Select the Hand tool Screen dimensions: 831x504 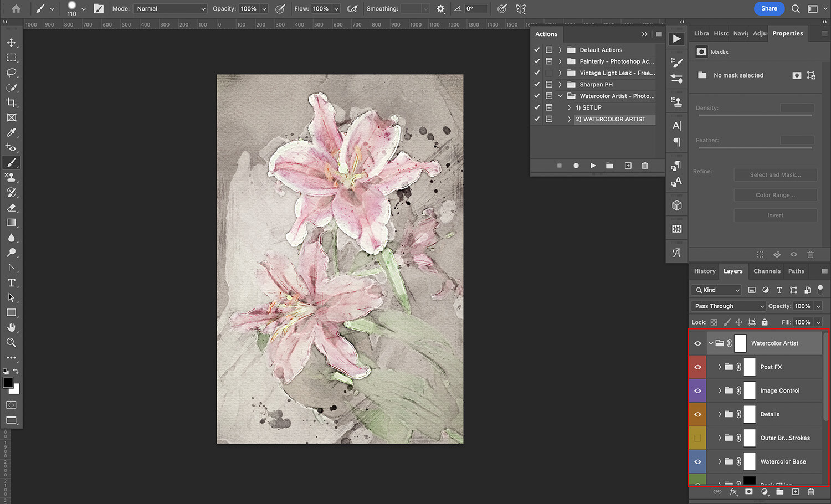click(x=11, y=327)
